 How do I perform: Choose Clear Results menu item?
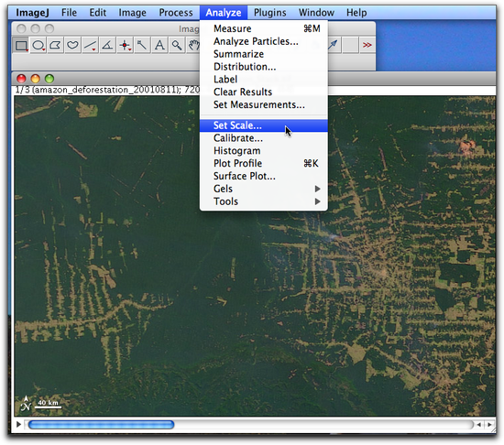(264, 92)
